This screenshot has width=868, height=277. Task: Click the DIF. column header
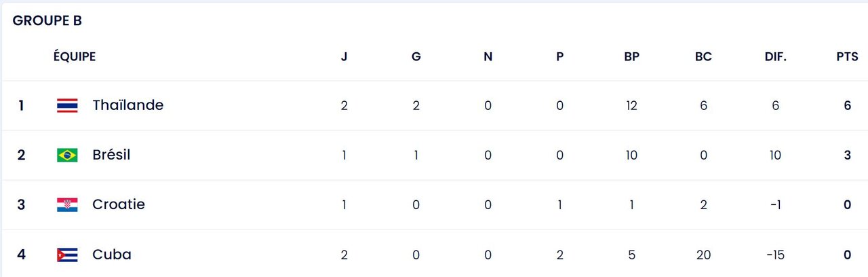tap(775, 57)
